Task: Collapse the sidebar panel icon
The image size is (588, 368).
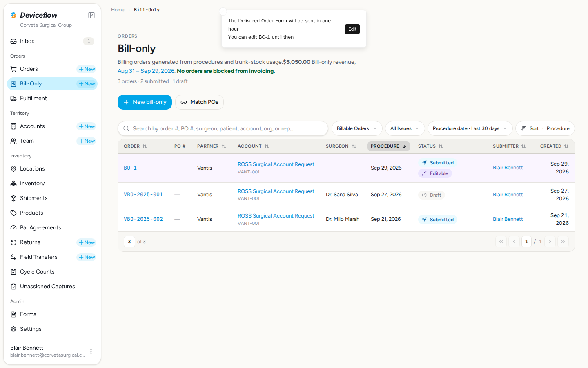Action: point(91,15)
